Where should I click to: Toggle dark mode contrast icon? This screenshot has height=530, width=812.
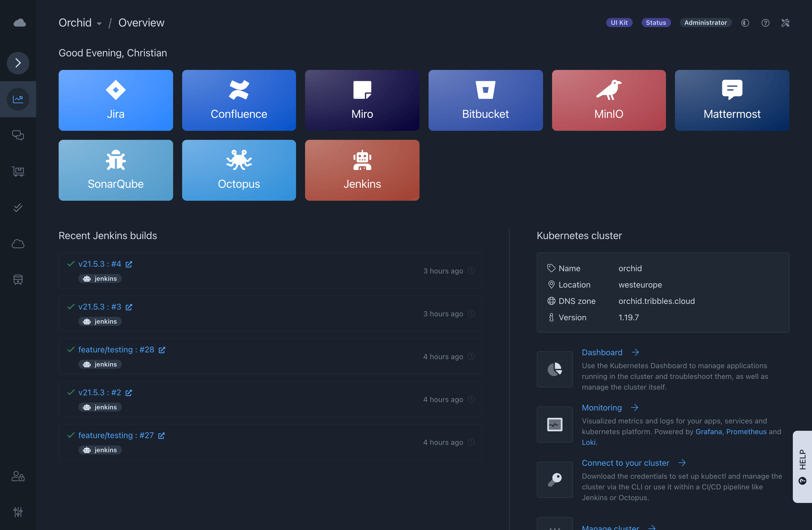point(745,23)
